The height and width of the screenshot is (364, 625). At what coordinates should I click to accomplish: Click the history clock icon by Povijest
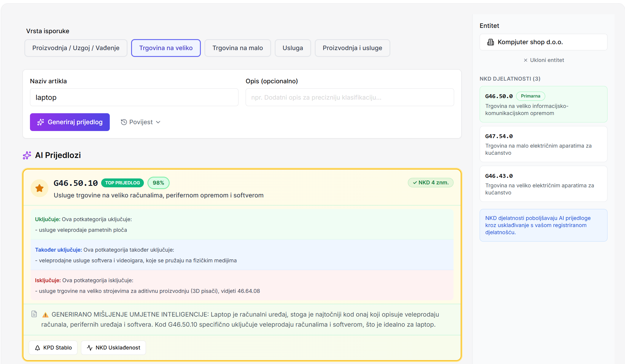click(124, 122)
